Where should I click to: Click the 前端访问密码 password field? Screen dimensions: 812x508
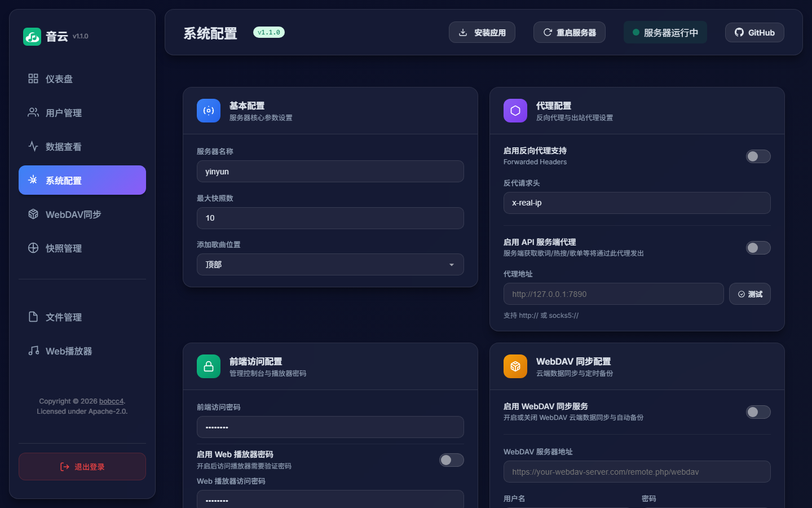pyautogui.click(x=330, y=427)
